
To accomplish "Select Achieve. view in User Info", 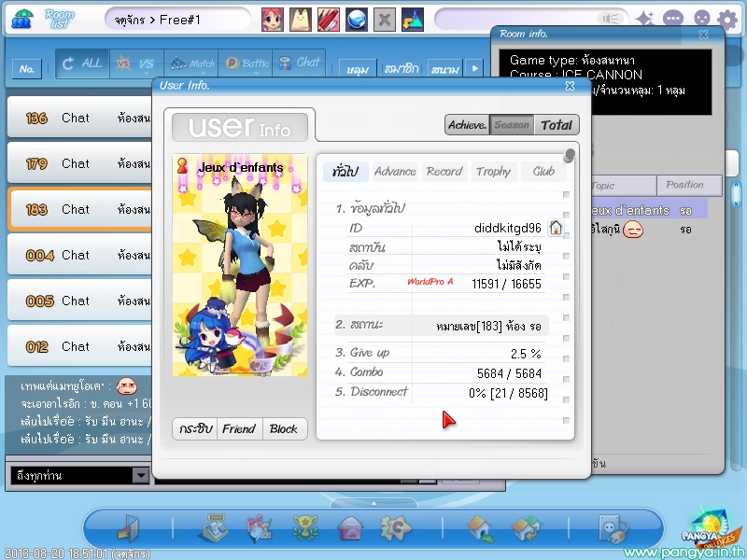I will coord(468,125).
